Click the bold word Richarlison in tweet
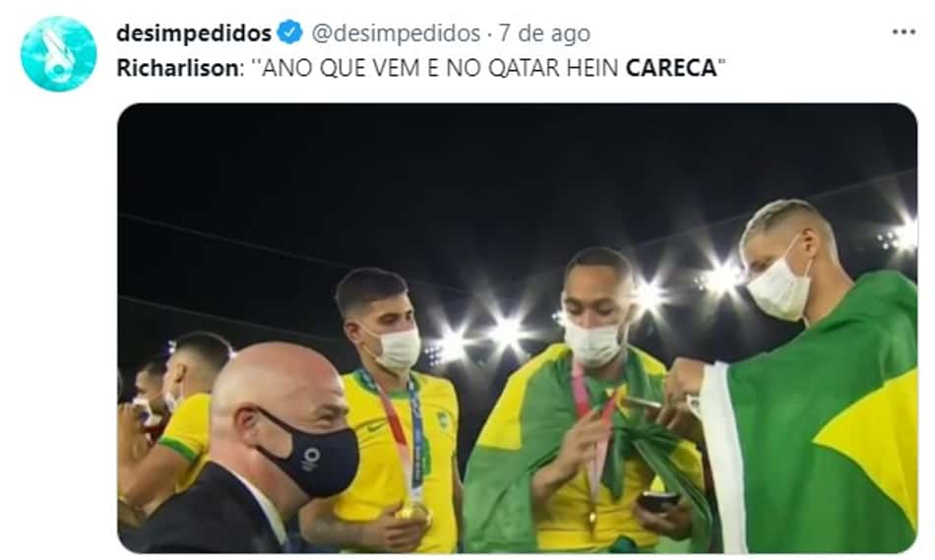The width and height of the screenshot is (935, 560). (x=177, y=68)
